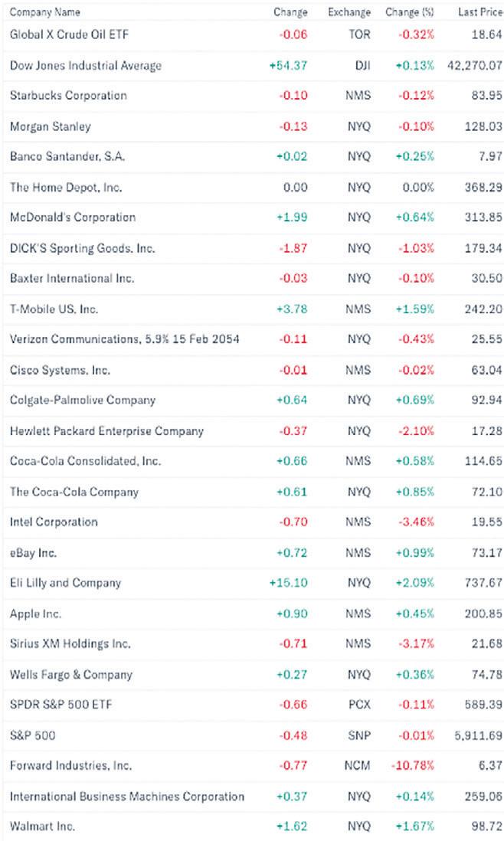
Task: Sort by the Company Name column header
Action: coord(44,12)
